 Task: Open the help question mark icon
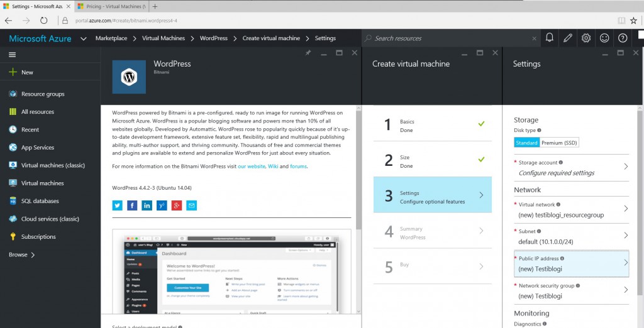click(623, 38)
